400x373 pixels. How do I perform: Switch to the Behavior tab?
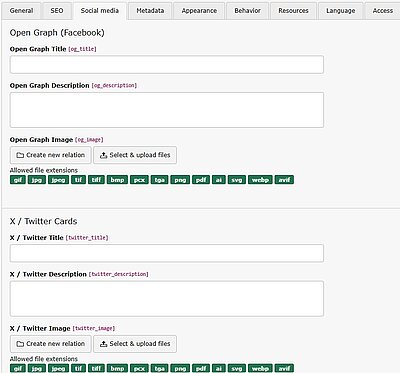[247, 11]
